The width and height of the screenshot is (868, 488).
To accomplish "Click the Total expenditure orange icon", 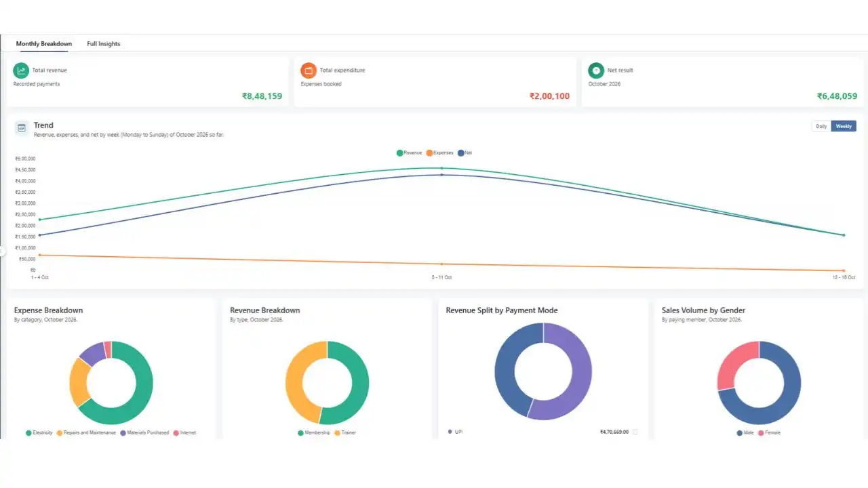I will coord(309,70).
